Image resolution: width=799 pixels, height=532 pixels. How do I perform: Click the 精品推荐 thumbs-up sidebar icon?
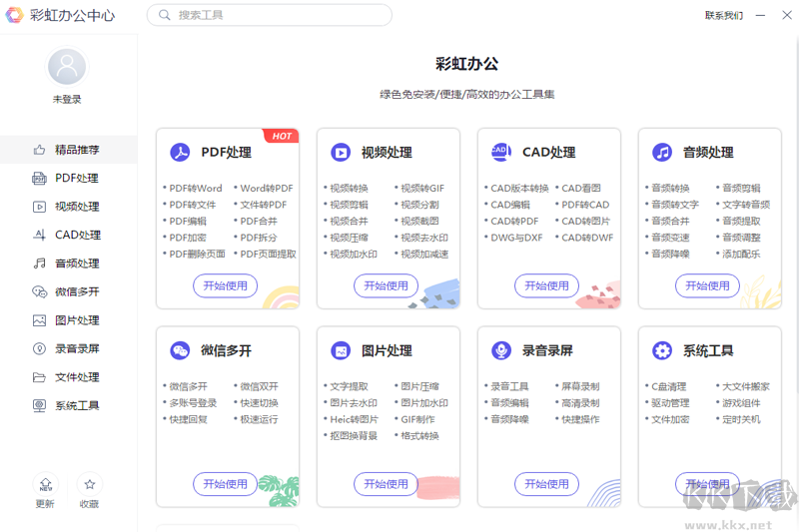pos(39,150)
